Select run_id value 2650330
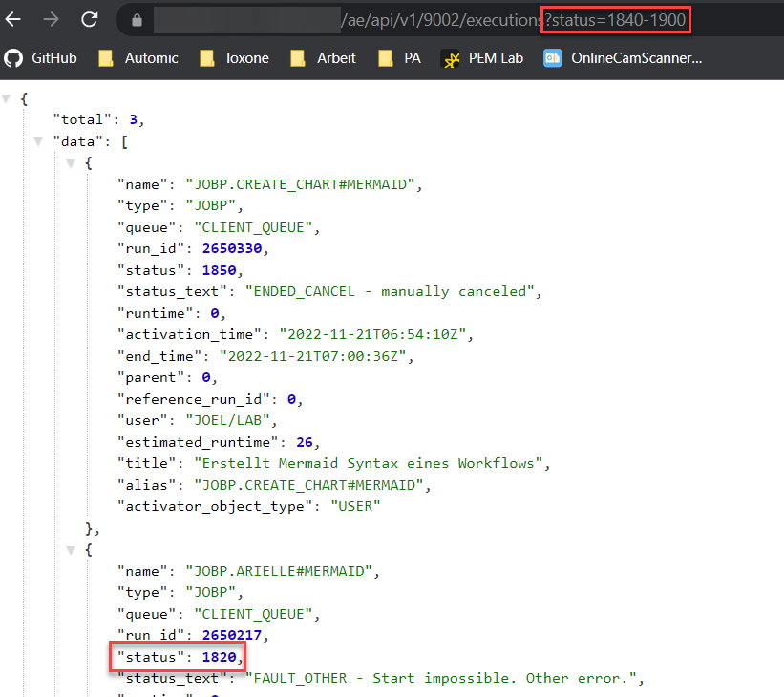 (x=232, y=248)
